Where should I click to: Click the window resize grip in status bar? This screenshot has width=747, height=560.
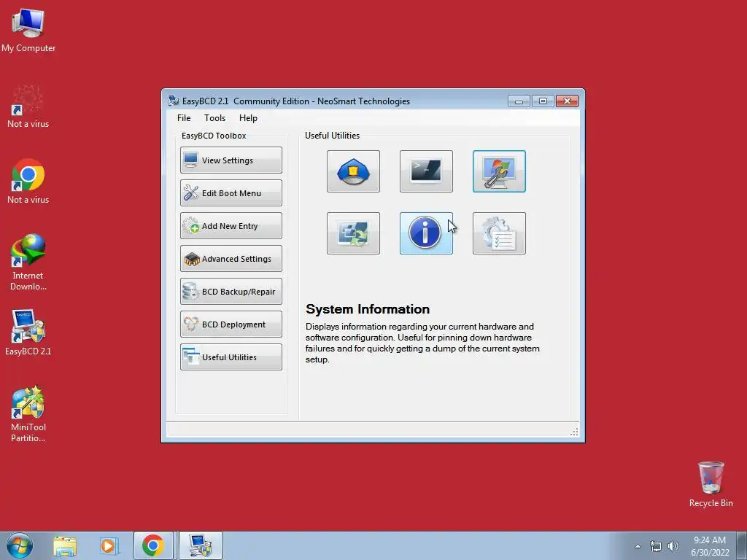click(574, 432)
